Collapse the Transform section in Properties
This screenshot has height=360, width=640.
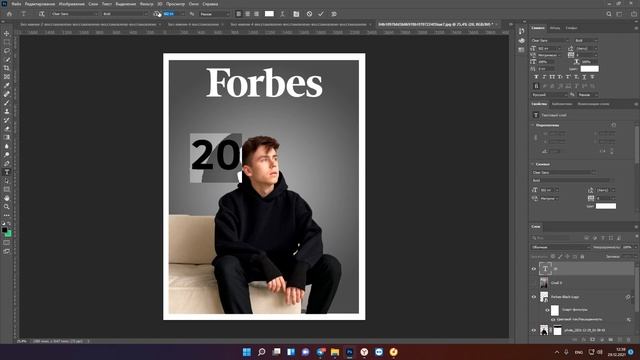pyautogui.click(x=533, y=125)
